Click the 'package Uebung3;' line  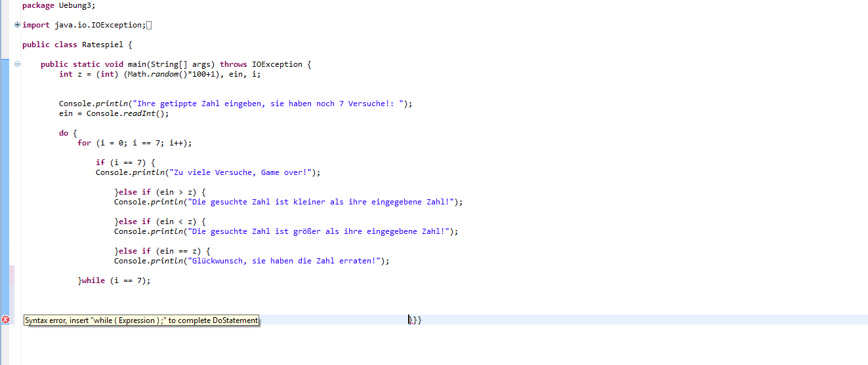pos(58,5)
